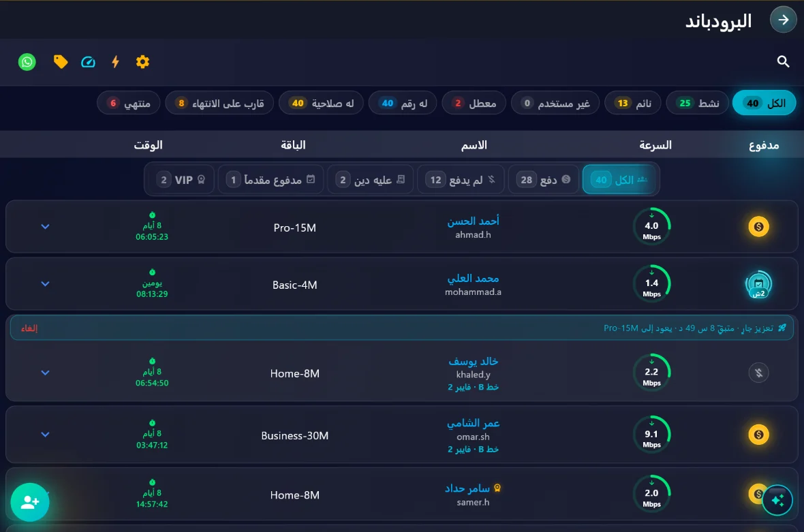Click remaining time 08:13:29
Screen dimensions: 804x532
(x=152, y=294)
